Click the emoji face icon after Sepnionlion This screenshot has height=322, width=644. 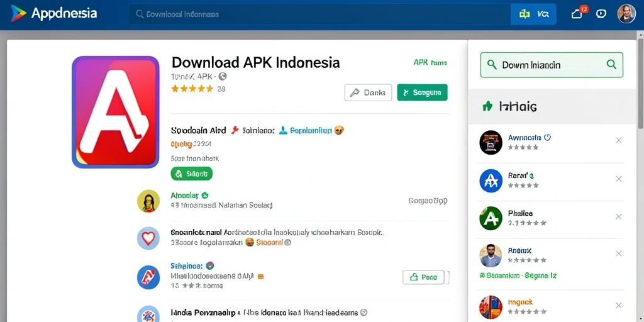coord(339,130)
